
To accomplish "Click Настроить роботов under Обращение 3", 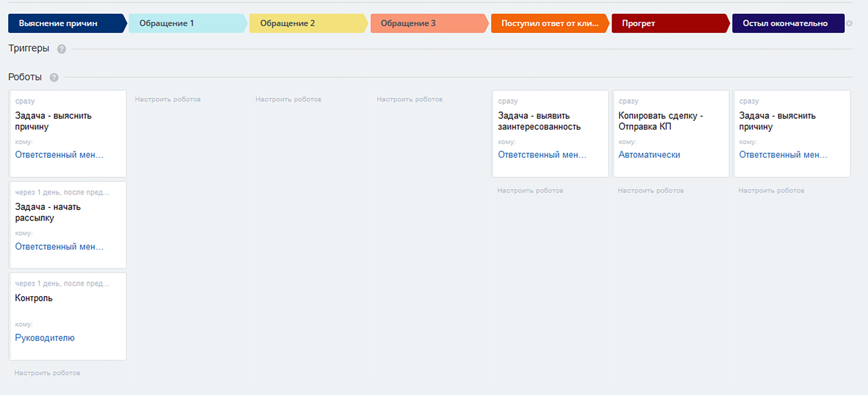I will pyautogui.click(x=410, y=99).
